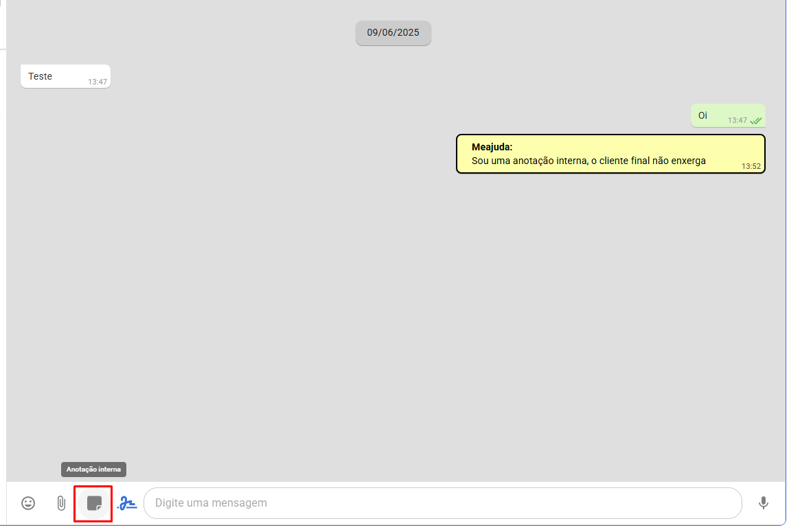Screen dimensions: 789x532
Task: Click the 09/06/2025 date chip
Action: [393, 32]
